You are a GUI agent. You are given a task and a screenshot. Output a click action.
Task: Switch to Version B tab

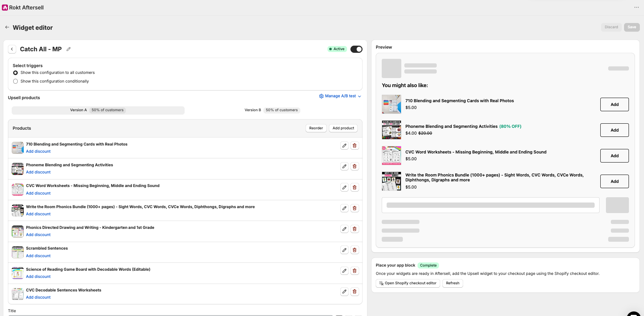point(271,110)
